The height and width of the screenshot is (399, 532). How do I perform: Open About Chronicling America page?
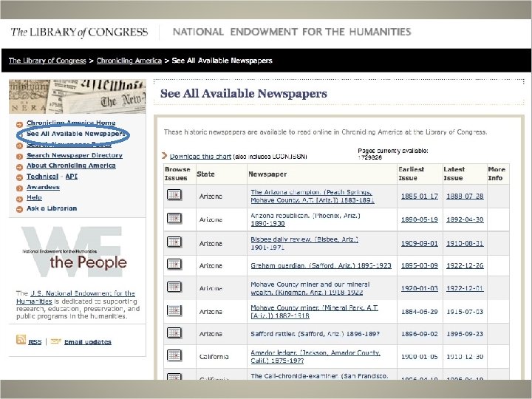tap(71, 166)
